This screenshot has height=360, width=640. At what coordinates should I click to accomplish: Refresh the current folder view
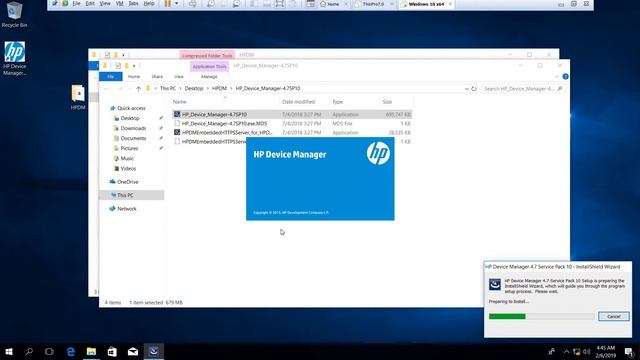tap(473, 89)
